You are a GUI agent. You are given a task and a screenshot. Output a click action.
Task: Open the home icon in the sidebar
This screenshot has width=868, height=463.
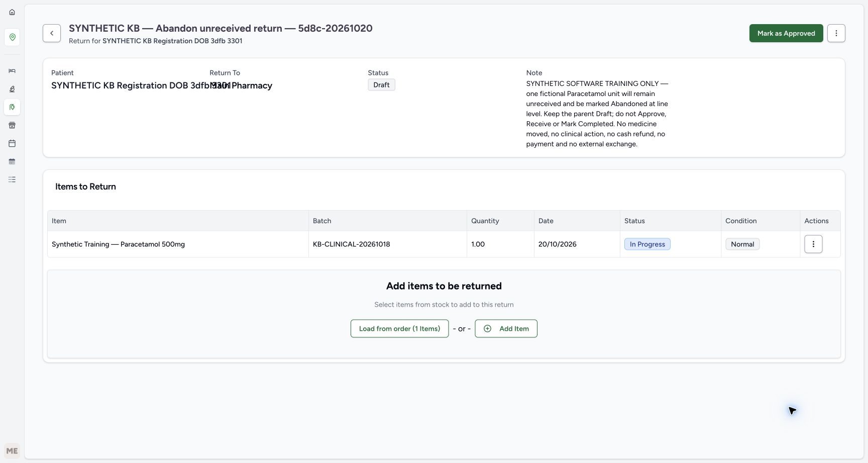click(x=12, y=12)
